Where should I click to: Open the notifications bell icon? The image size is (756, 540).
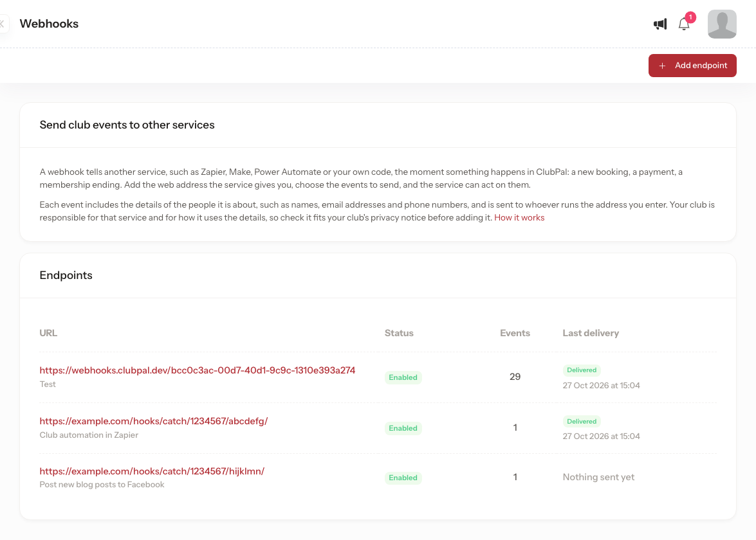click(684, 24)
